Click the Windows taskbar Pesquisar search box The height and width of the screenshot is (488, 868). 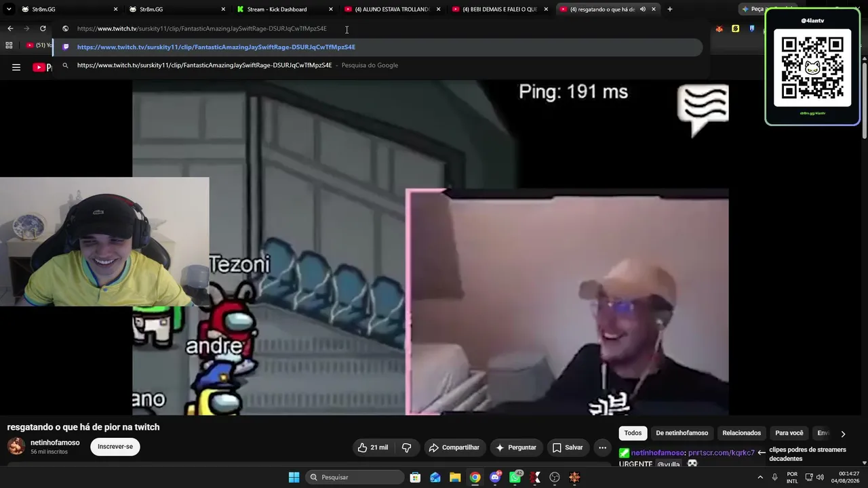pos(355,477)
